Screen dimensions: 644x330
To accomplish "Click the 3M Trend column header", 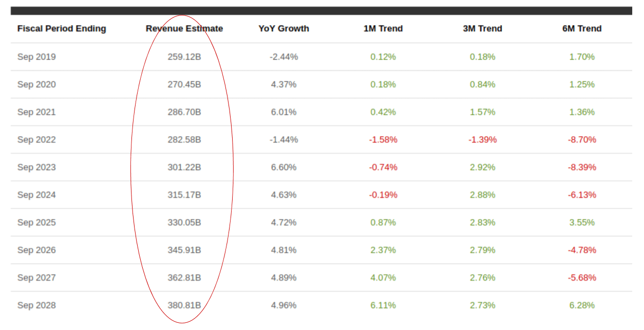I will [482, 29].
